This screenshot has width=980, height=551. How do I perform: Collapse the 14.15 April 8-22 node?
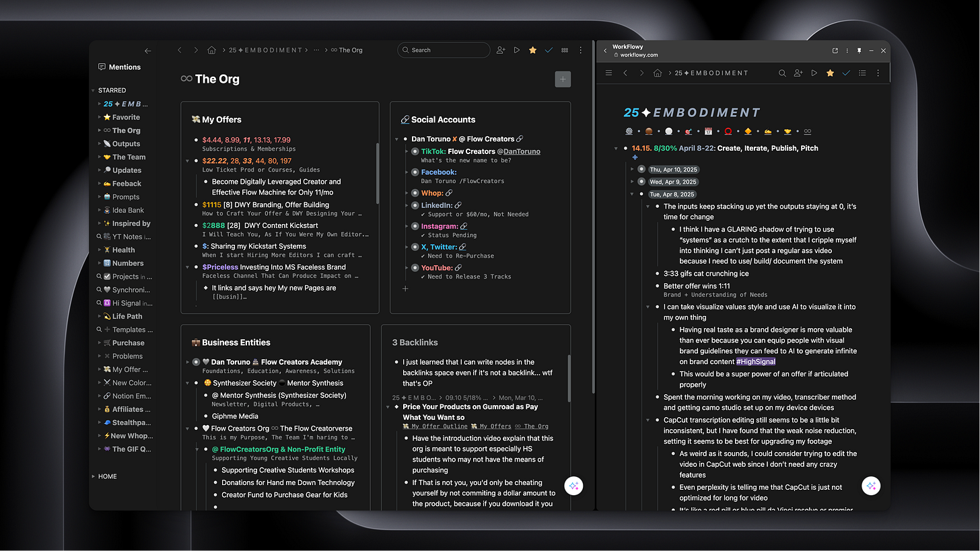pyautogui.click(x=616, y=149)
